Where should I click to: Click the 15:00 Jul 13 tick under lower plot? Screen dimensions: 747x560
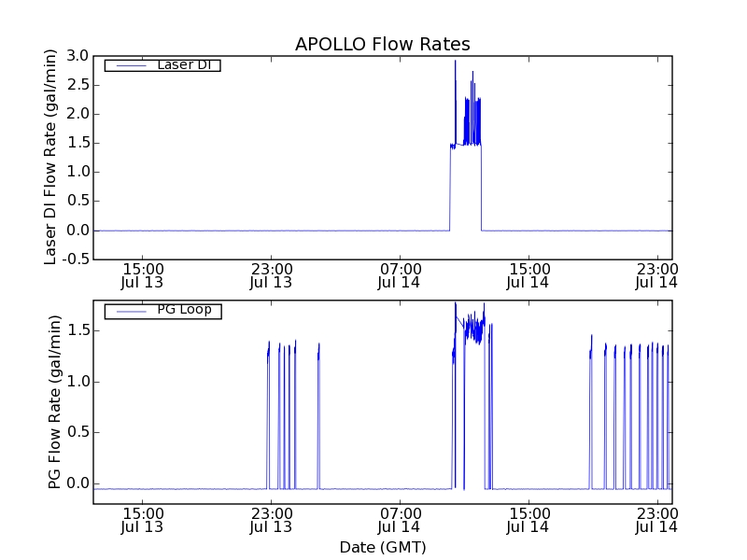(x=142, y=520)
